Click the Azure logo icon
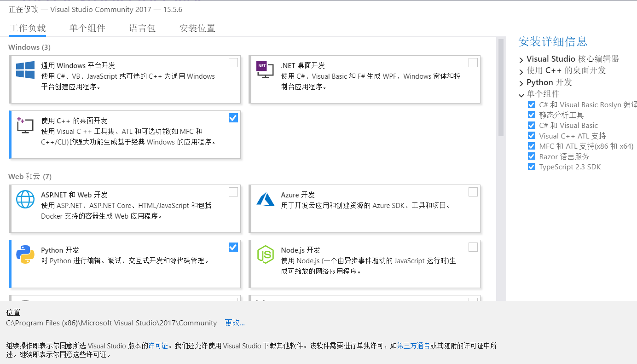Image resolution: width=637 pixels, height=364 pixels. coord(266,199)
